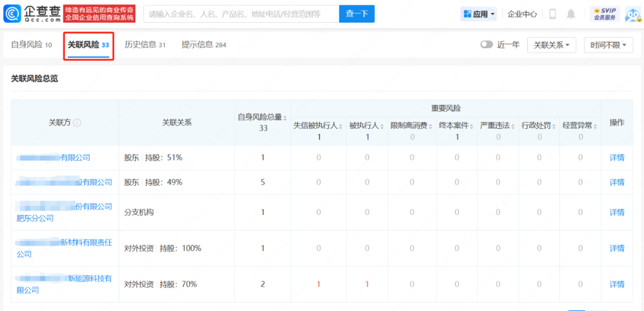Open 详情 for 肥东分公司 row
The height and width of the screenshot is (311, 644).
click(617, 213)
